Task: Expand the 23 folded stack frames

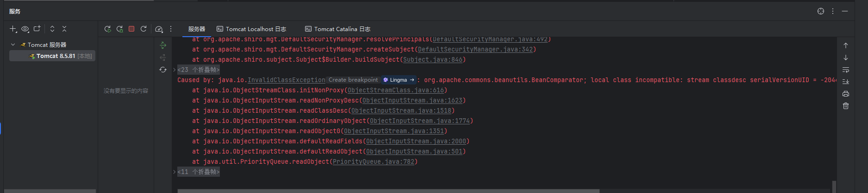Action: [x=199, y=70]
